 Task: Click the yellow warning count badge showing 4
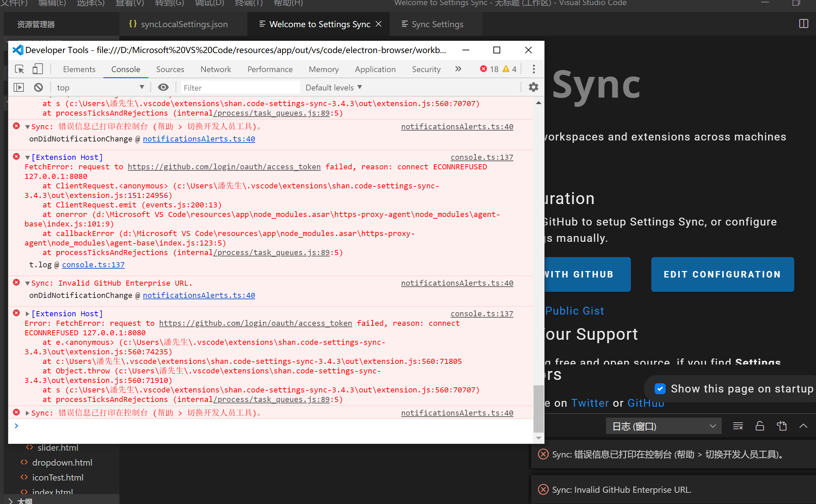(510, 69)
